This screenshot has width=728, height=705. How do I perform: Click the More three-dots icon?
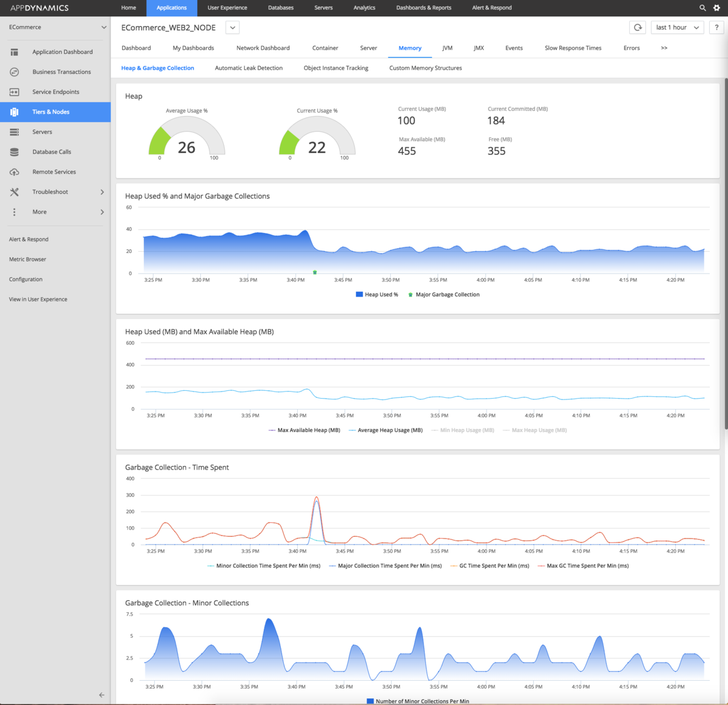pyautogui.click(x=15, y=212)
